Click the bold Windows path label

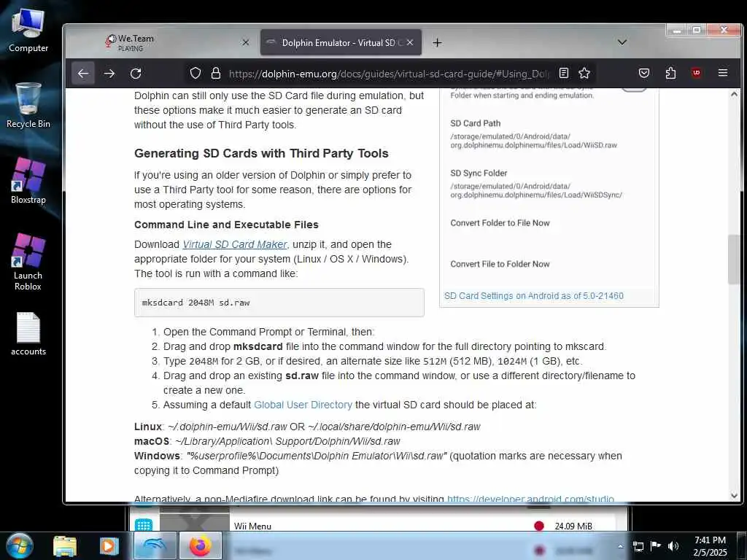tap(157, 456)
